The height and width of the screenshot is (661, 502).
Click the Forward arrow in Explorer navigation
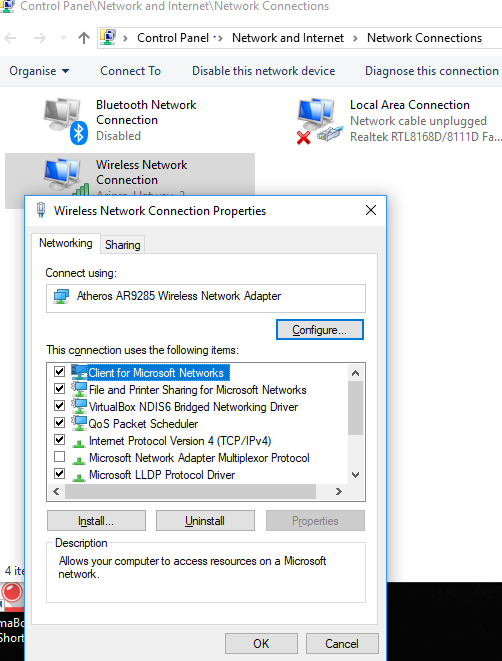click(40, 38)
